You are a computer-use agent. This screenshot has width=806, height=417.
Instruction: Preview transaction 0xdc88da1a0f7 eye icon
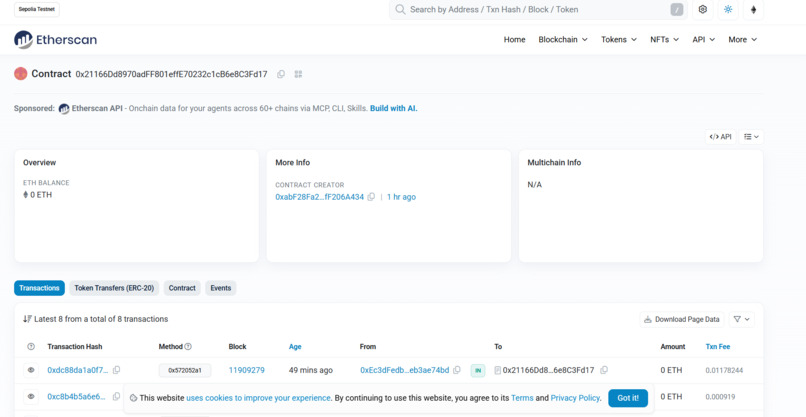31,370
